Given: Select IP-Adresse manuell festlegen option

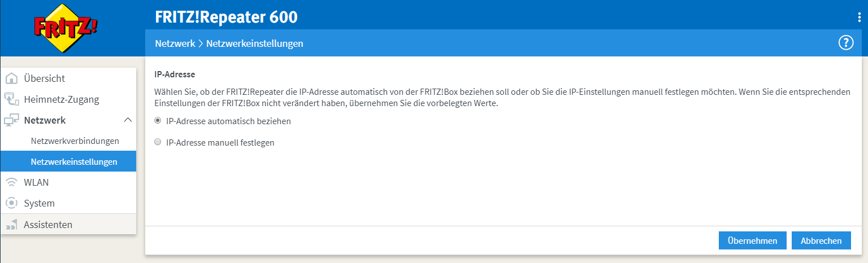Looking at the screenshot, I should point(158,143).
